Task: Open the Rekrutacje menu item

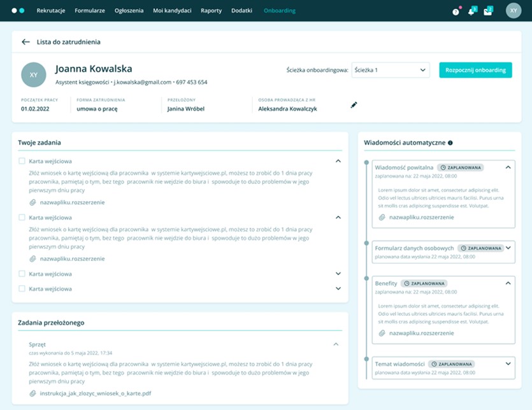Action: pyautogui.click(x=51, y=11)
